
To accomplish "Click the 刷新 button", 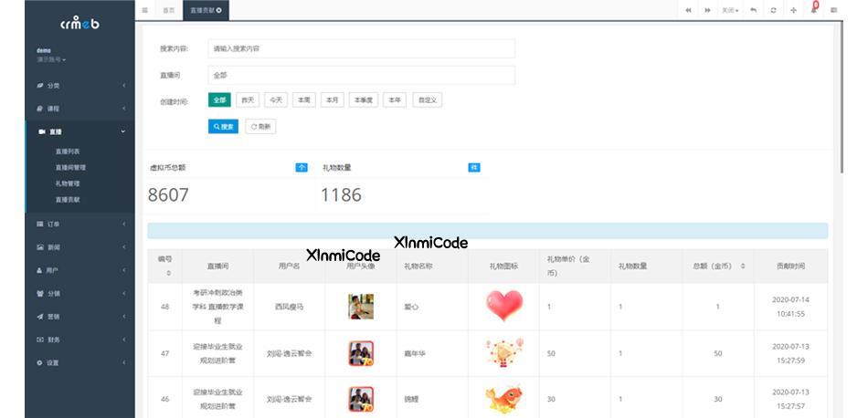I will pos(260,127).
